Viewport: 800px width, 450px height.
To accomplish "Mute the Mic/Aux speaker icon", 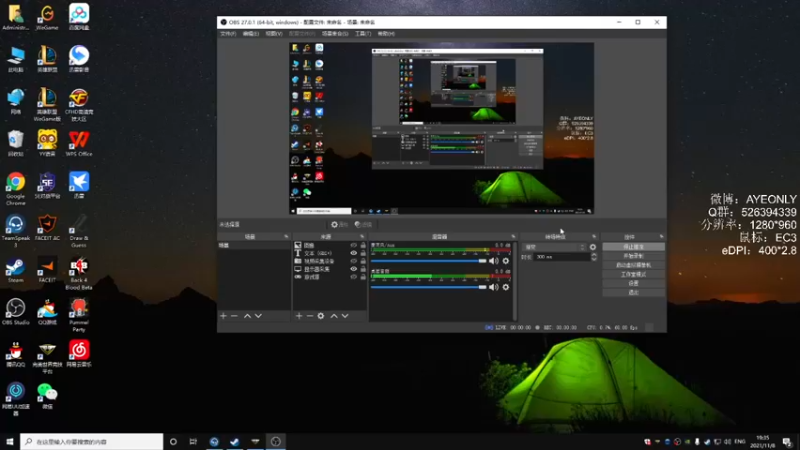I will pyautogui.click(x=494, y=261).
